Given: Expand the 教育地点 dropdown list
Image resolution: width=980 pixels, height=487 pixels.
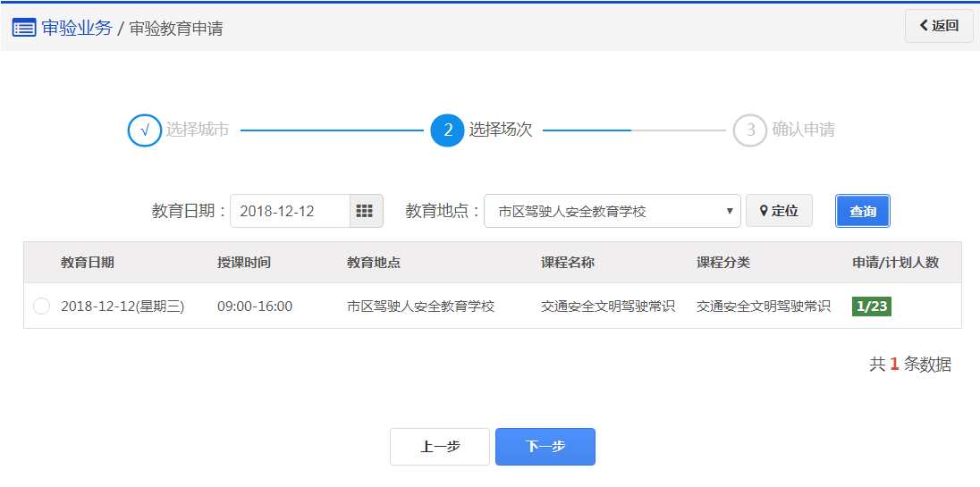Looking at the screenshot, I should tap(612, 211).
